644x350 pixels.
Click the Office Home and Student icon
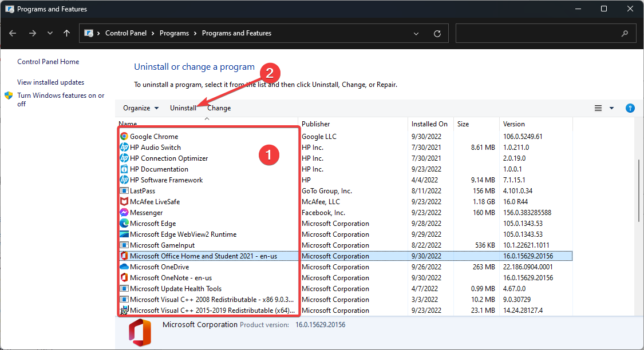(124, 256)
